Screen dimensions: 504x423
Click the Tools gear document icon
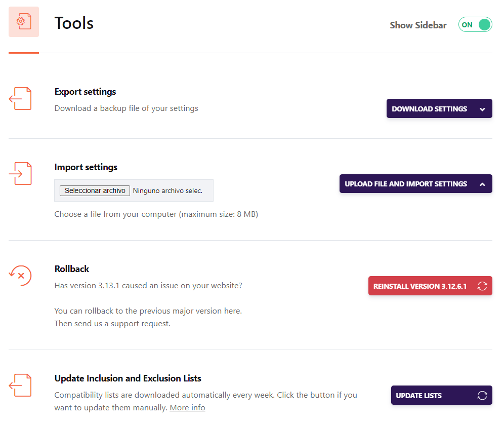pyautogui.click(x=24, y=22)
